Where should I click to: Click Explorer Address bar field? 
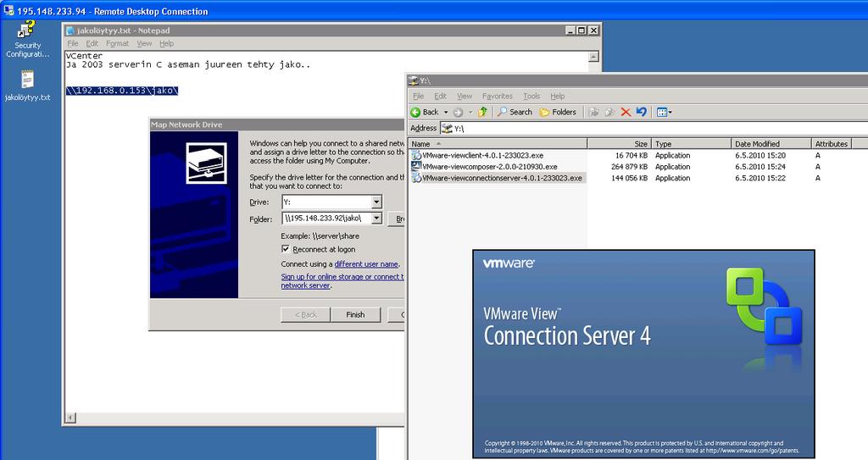tap(654, 129)
